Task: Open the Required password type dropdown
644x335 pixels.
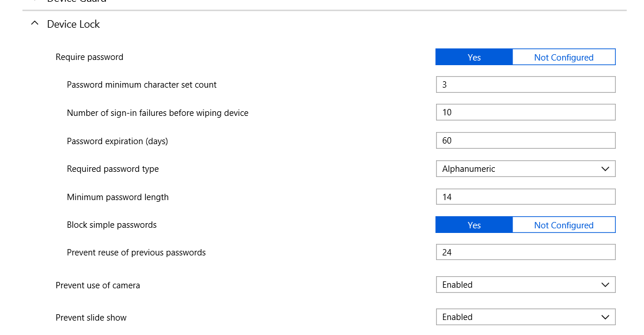Action: (x=525, y=168)
